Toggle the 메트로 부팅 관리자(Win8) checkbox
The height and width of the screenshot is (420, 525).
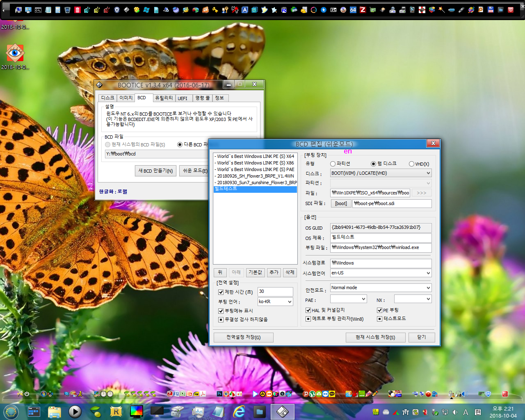pyautogui.click(x=308, y=319)
